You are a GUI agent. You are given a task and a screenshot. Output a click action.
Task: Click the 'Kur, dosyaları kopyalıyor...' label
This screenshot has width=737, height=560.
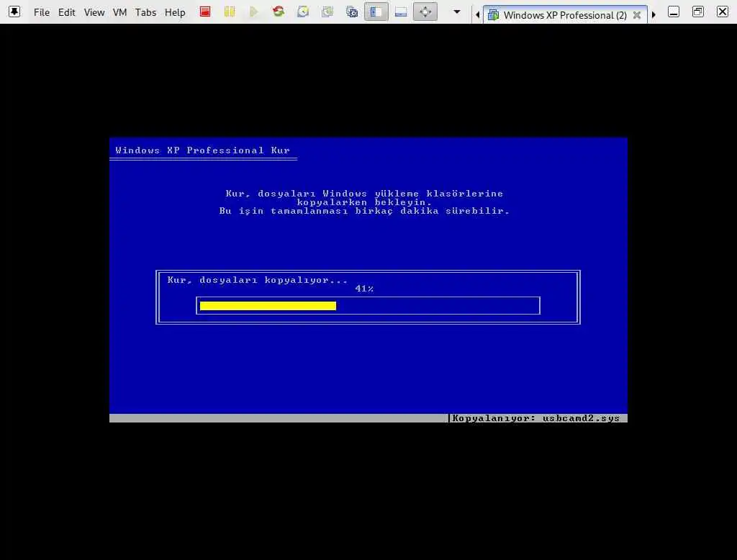(258, 280)
